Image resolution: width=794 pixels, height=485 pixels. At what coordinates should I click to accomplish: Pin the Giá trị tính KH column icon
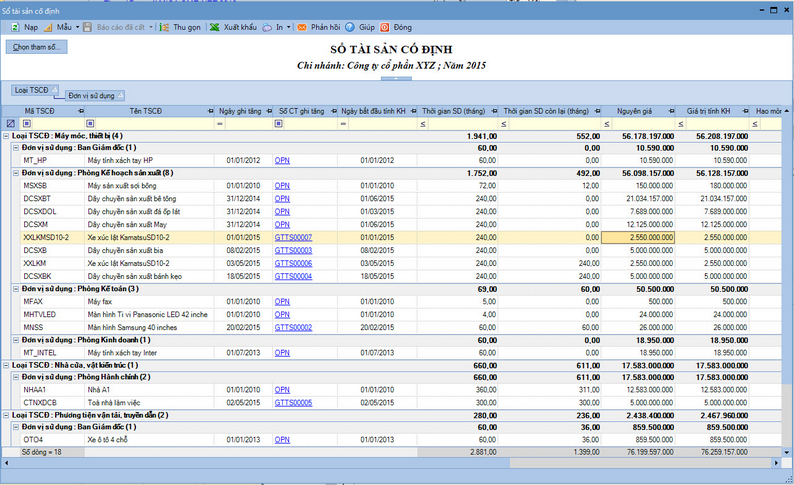(x=745, y=111)
